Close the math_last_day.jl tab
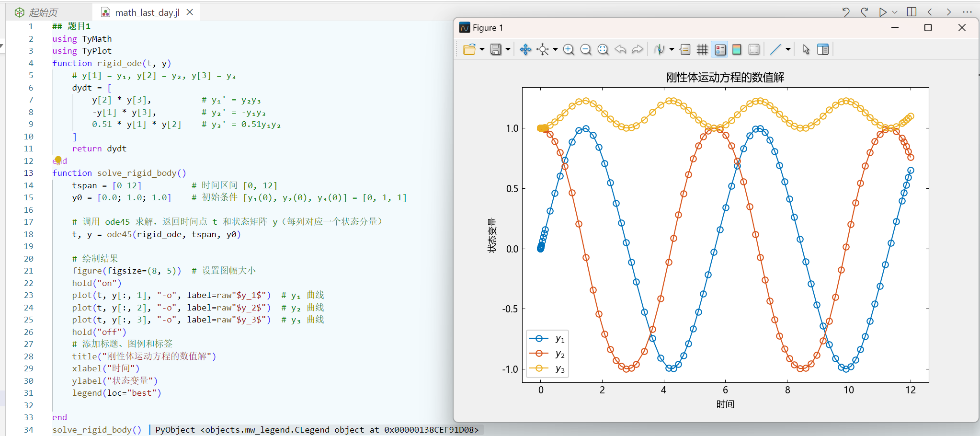This screenshot has height=436, width=980. 190,12
